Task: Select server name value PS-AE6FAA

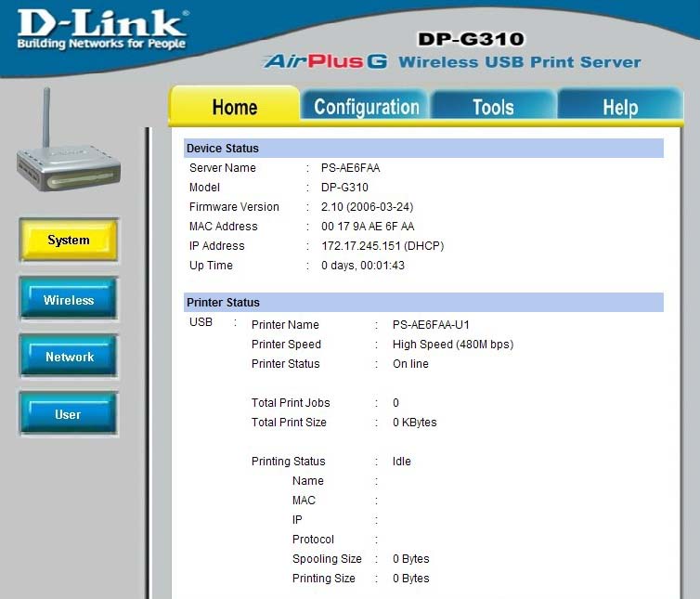Action: pos(350,168)
